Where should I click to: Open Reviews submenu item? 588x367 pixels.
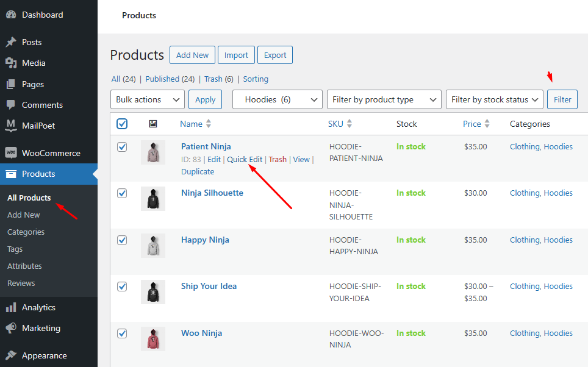[x=21, y=283]
